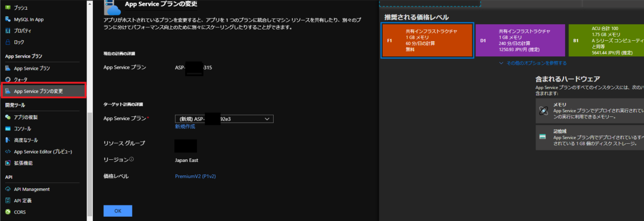Select the F1 free pricing tier card
This screenshot has width=644, height=221.
[x=427, y=40]
